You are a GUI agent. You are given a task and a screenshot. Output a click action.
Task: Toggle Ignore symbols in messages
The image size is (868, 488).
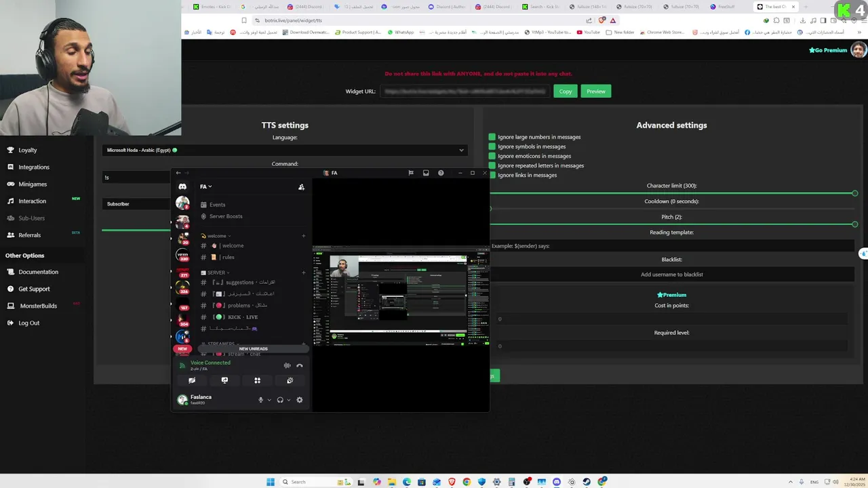click(x=492, y=146)
